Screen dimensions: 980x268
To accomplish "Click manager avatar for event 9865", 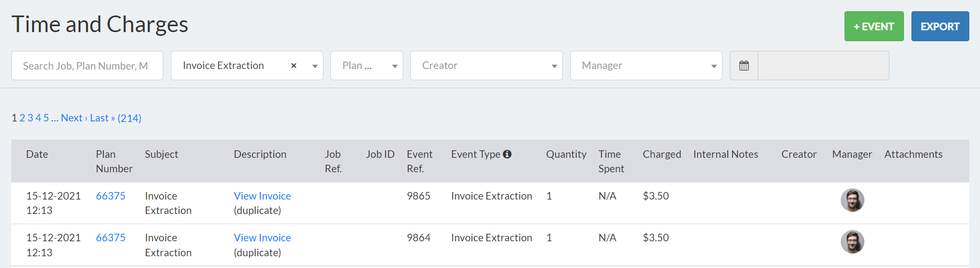I will 852,200.
